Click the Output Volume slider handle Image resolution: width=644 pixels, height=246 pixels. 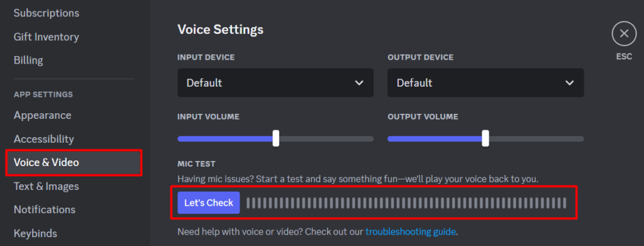[486, 138]
